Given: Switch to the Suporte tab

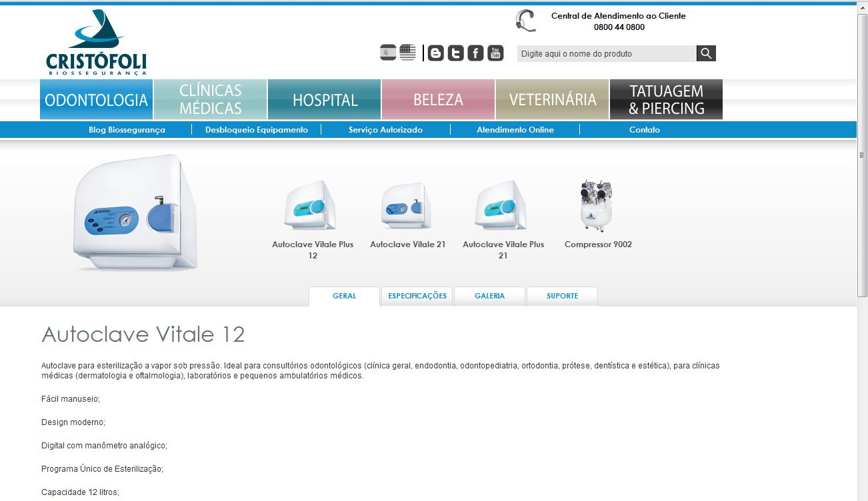Looking at the screenshot, I should point(563,296).
